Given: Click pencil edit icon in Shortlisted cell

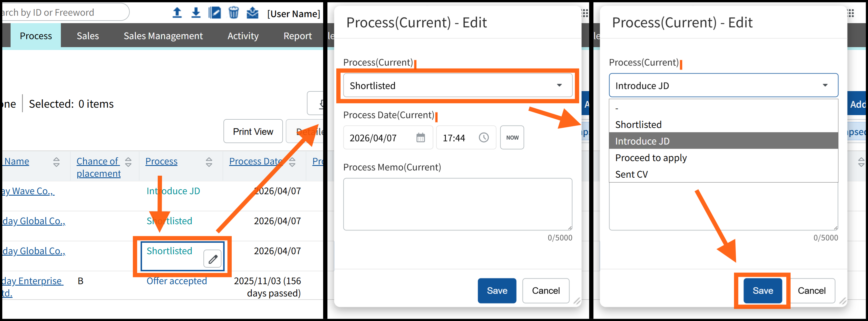Looking at the screenshot, I should point(213,259).
